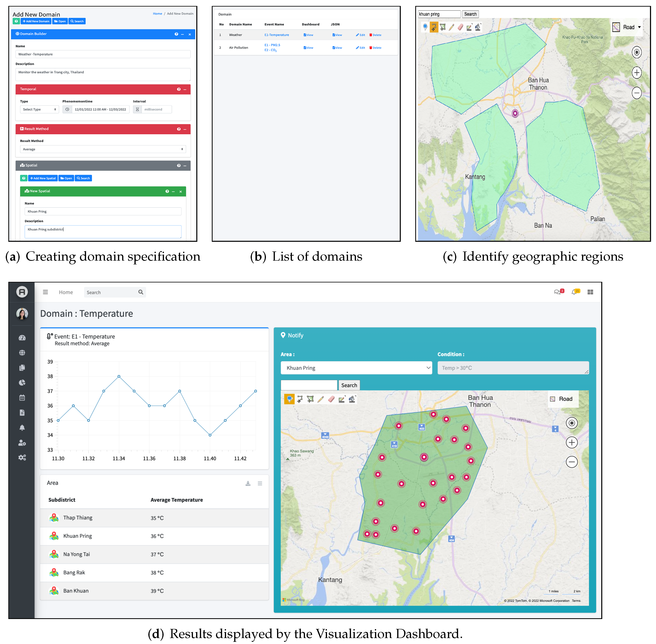Image resolution: width=656 pixels, height=644 pixels.
Task: Open the Area table options menu
Action: pyautogui.click(x=260, y=483)
